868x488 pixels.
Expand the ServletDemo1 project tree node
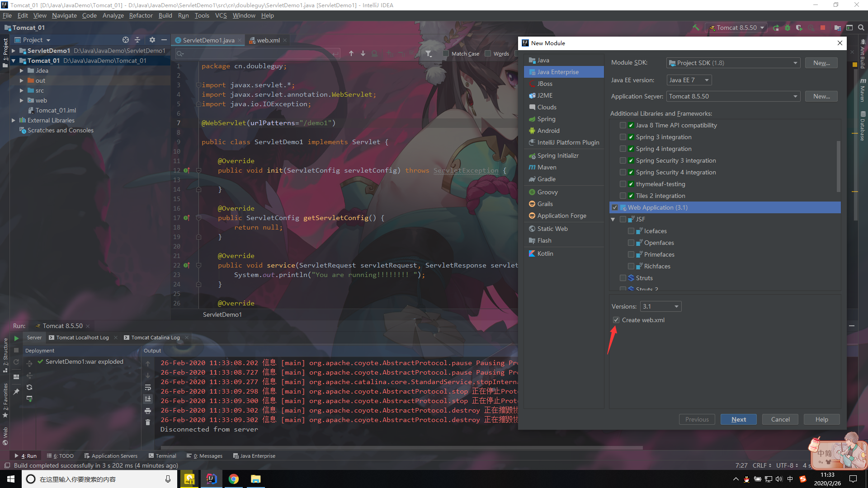tap(14, 51)
